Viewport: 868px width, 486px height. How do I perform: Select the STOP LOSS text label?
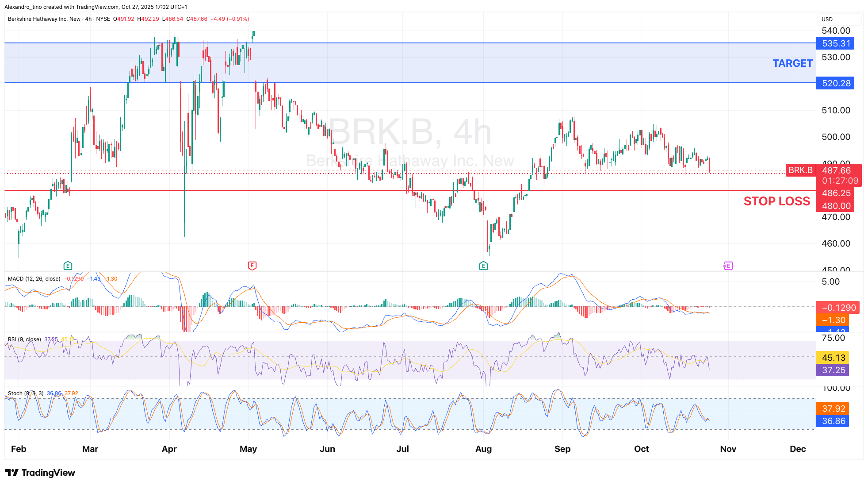coord(776,201)
